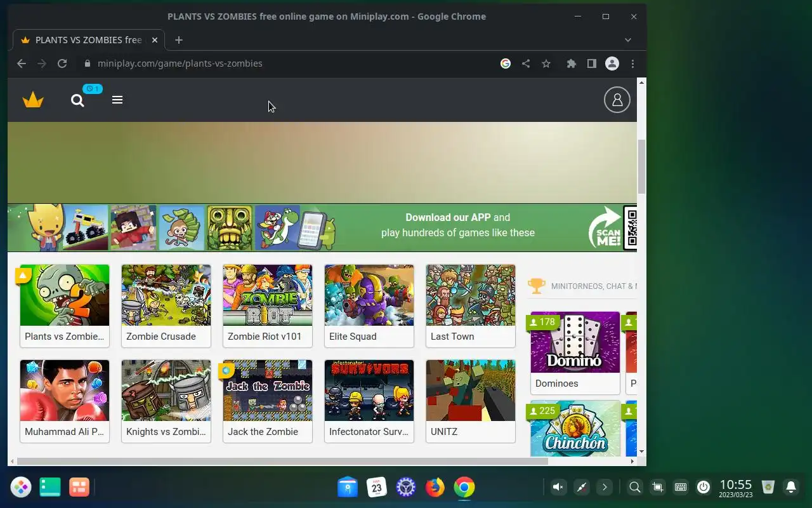
Task: Click the UNITZ title link
Action: (x=444, y=432)
